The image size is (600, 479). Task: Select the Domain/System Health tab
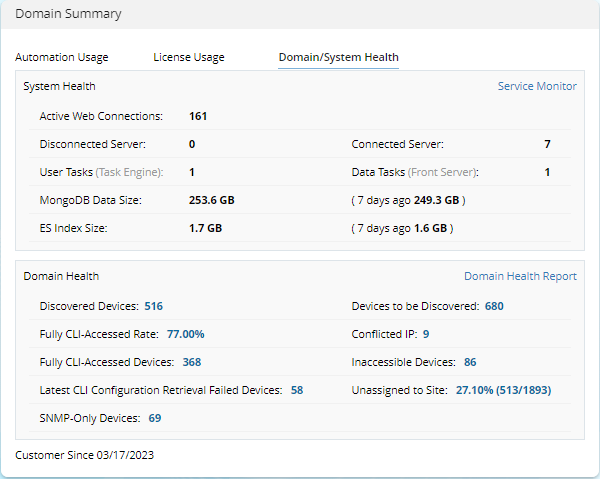pos(339,58)
